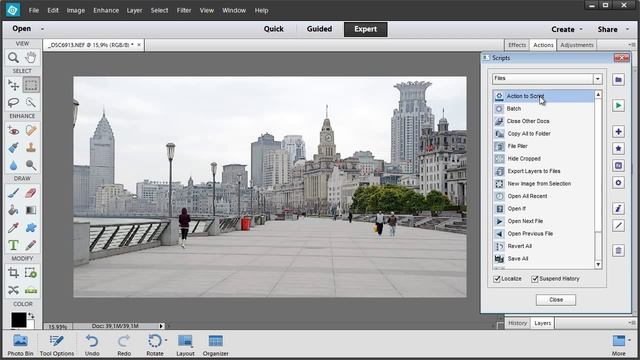Select the Horizontal Type tool
The width and height of the screenshot is (640, 360).
(x=13, y=245)
